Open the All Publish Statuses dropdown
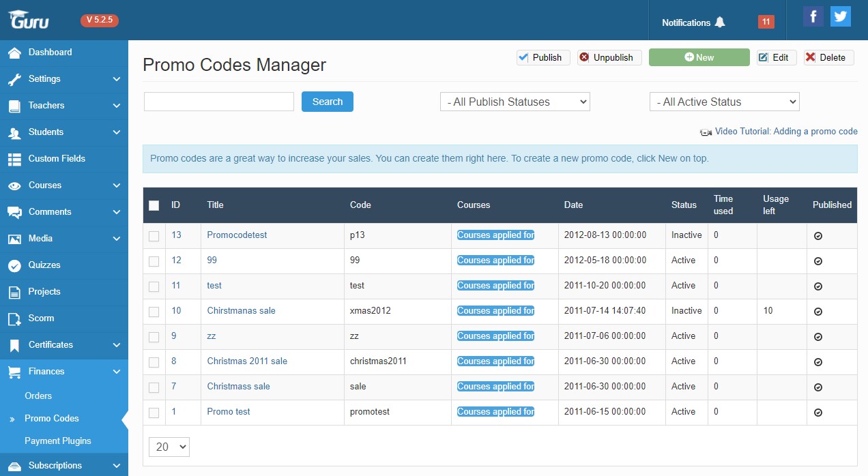The height and width of the screenshot is (476, 868). click(x=515, y=102)
